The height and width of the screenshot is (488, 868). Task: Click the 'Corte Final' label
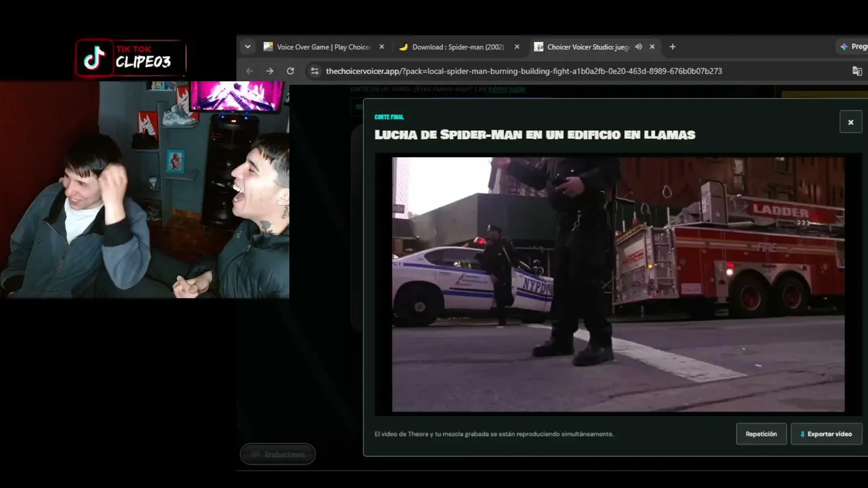tap(389, 117)
